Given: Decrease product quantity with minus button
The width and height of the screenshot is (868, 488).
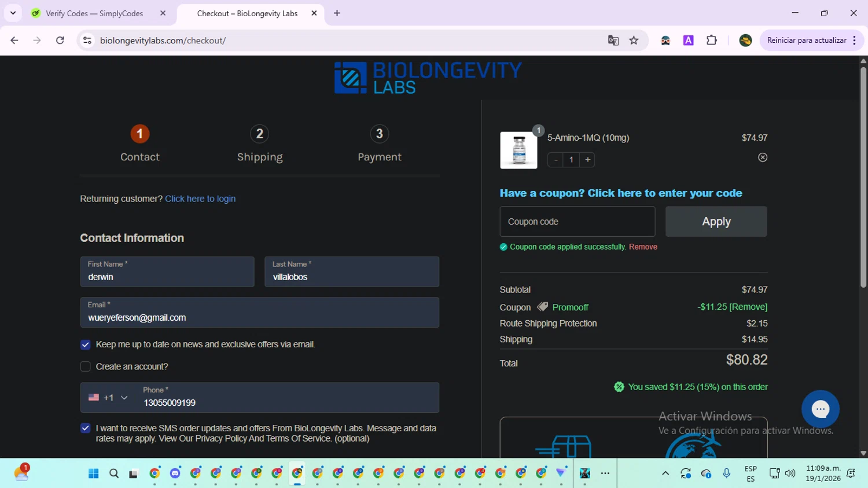Looking at the screenshot, I should click(556, 160).
